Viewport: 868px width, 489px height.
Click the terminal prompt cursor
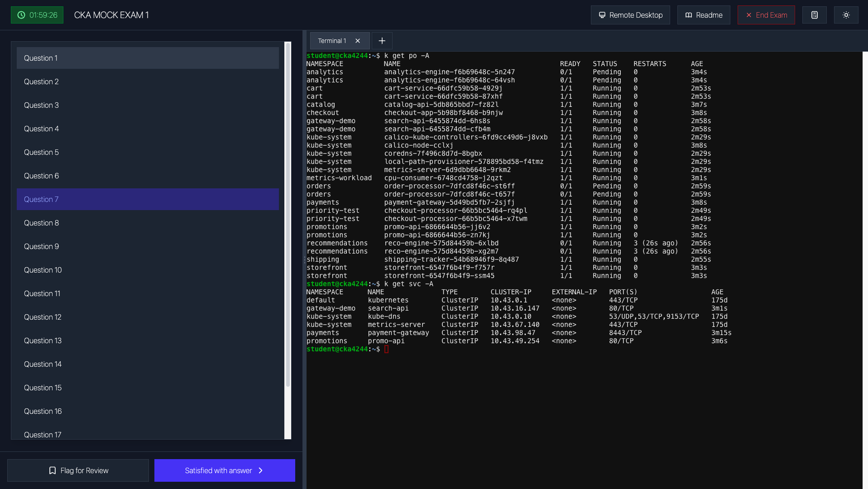tap(386, 349)
